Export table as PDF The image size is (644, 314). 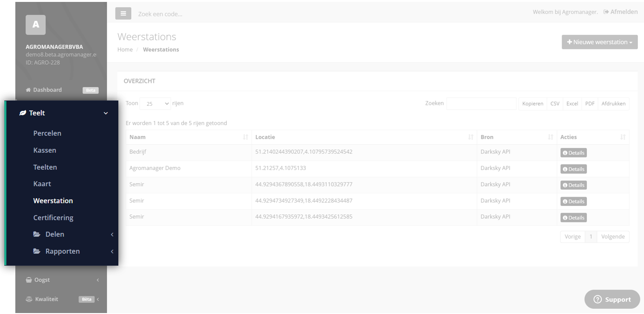point(590,103)
